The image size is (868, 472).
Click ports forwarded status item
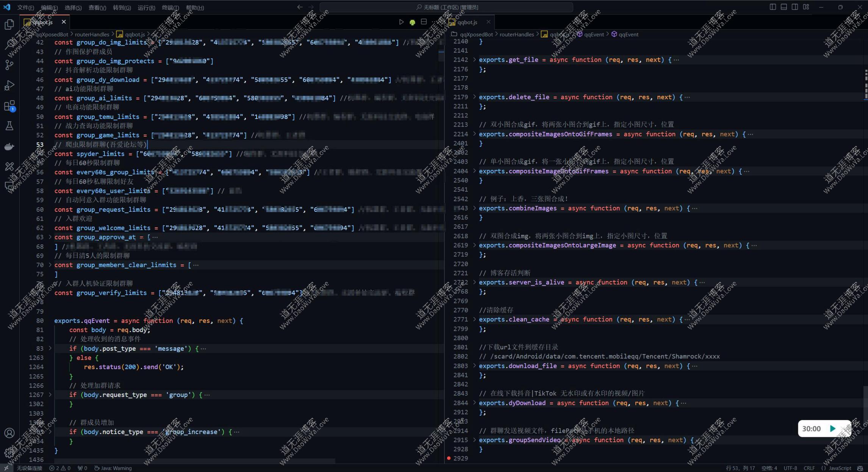coord(82,468)
